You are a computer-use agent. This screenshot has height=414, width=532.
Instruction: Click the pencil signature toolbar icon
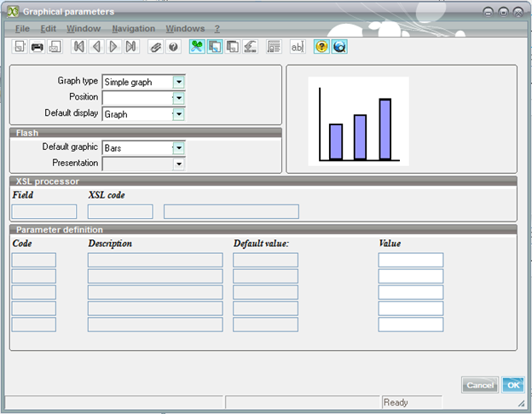pyautogui.click(x=250, y=47)
